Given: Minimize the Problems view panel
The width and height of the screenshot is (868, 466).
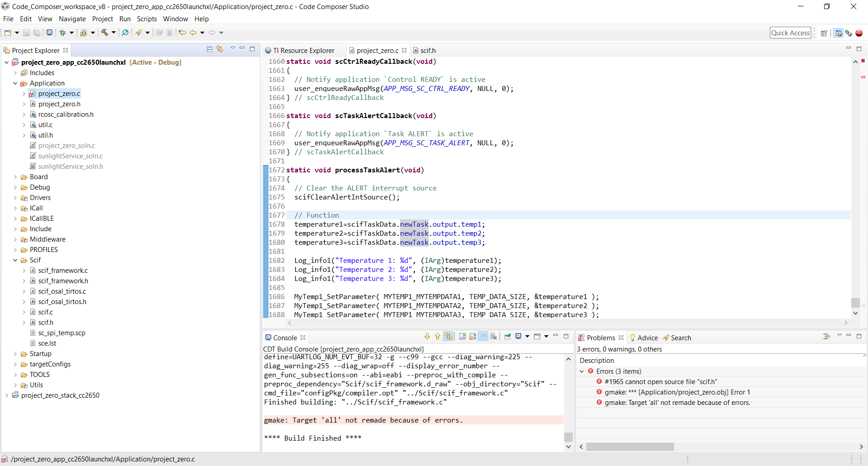Looking at the screenshot, I should [849, 335].
